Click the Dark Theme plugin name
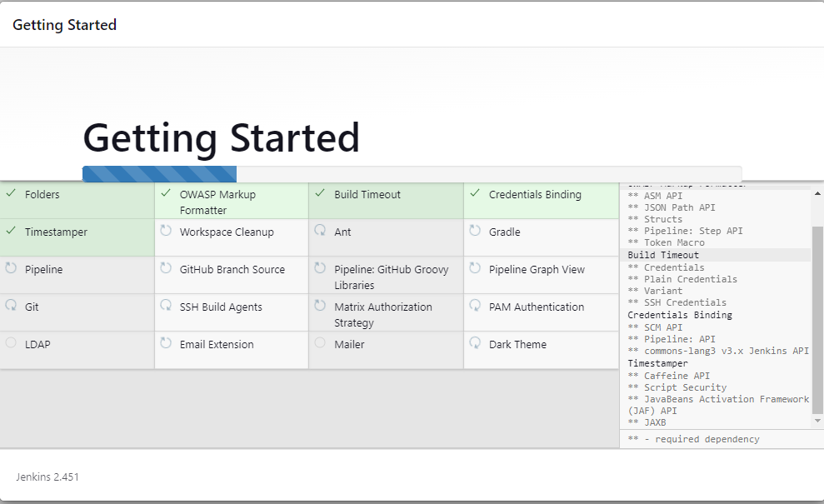824x504 pixels. pos(517,344)
